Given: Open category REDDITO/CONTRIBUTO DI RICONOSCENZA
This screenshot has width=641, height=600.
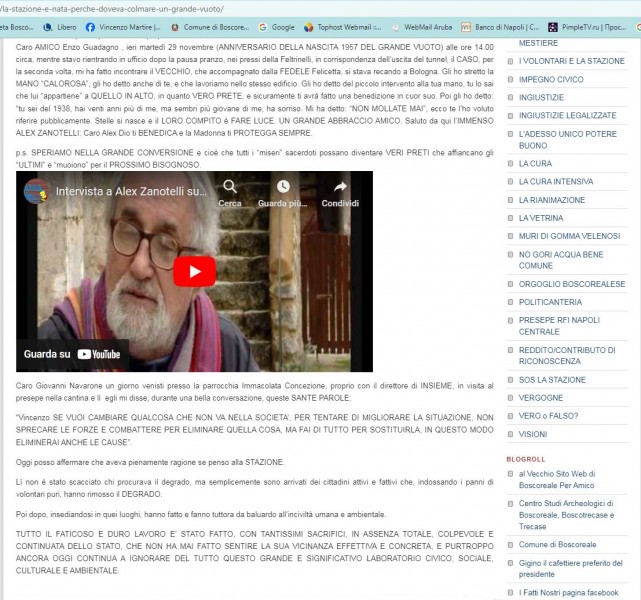Looking at the screenshot, I should [x=567, y=356].
